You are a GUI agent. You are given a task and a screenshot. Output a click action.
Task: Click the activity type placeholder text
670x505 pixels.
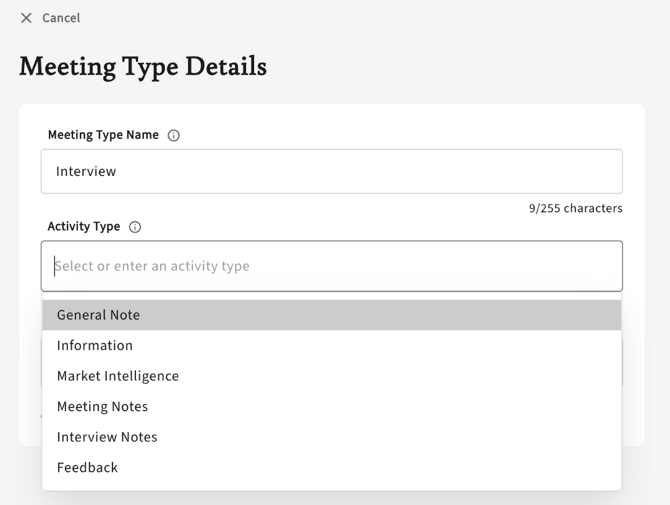click(x=152, y=266)
